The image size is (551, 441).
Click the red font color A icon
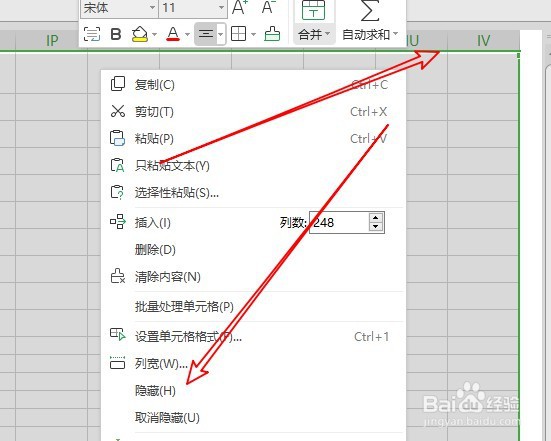click(173, 34)
